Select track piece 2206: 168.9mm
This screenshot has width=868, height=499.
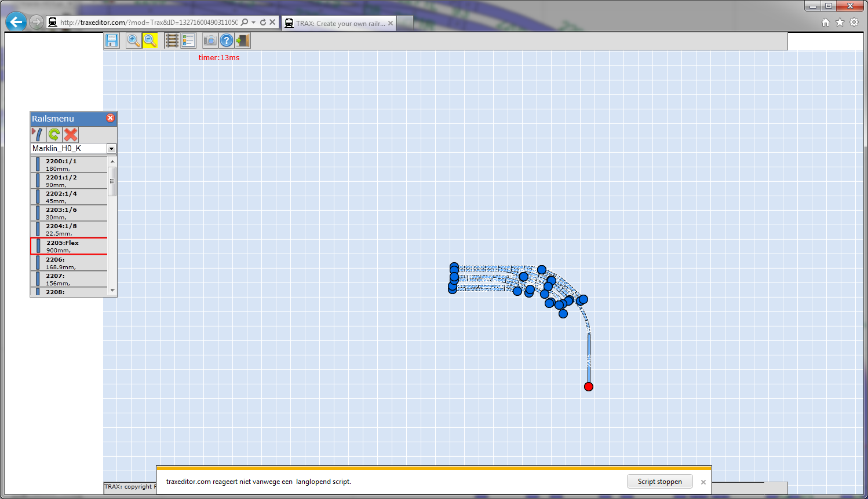(69, 263)
